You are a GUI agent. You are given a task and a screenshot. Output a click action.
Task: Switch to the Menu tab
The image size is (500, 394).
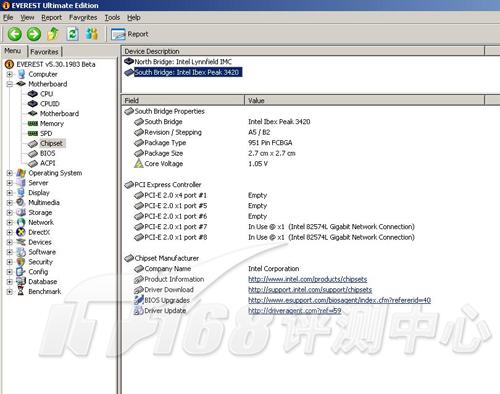(x=13, y=51)
